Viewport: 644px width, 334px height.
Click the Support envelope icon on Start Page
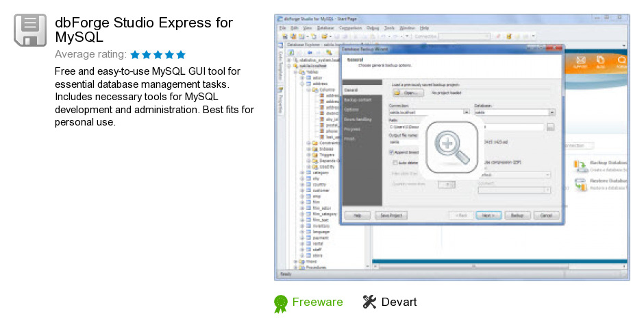point(580,60)
